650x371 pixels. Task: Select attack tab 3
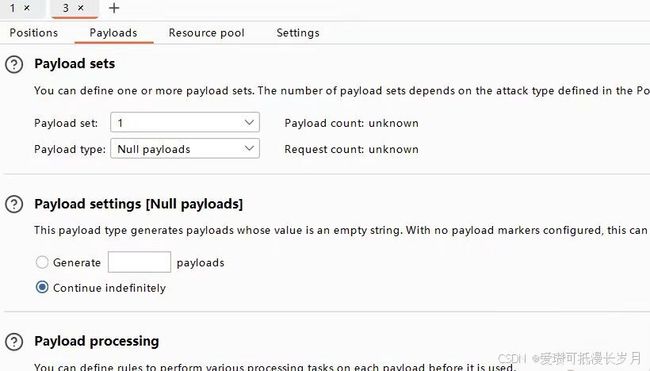pyautogui.click(x=66, y=8)
